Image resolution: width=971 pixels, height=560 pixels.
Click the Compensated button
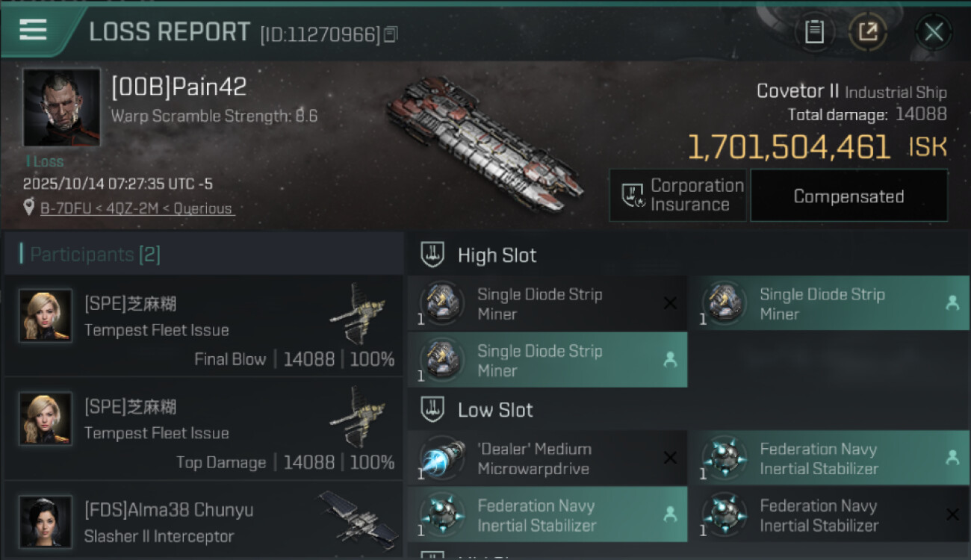(x=849, y=196)
